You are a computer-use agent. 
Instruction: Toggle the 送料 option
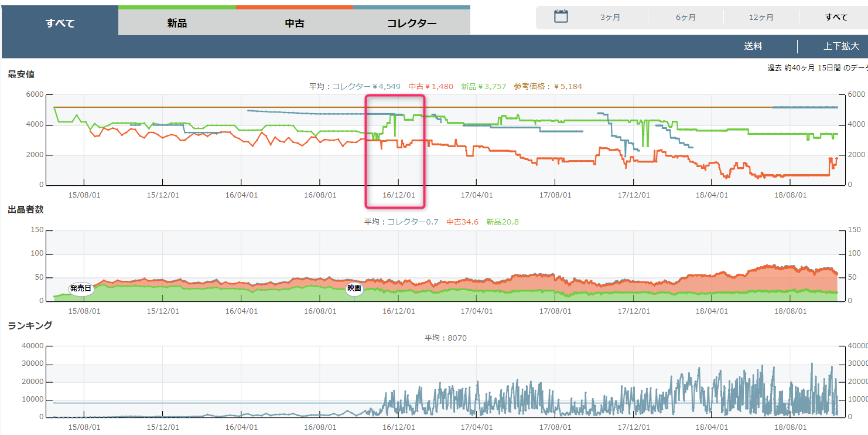(x=753, y=46)
